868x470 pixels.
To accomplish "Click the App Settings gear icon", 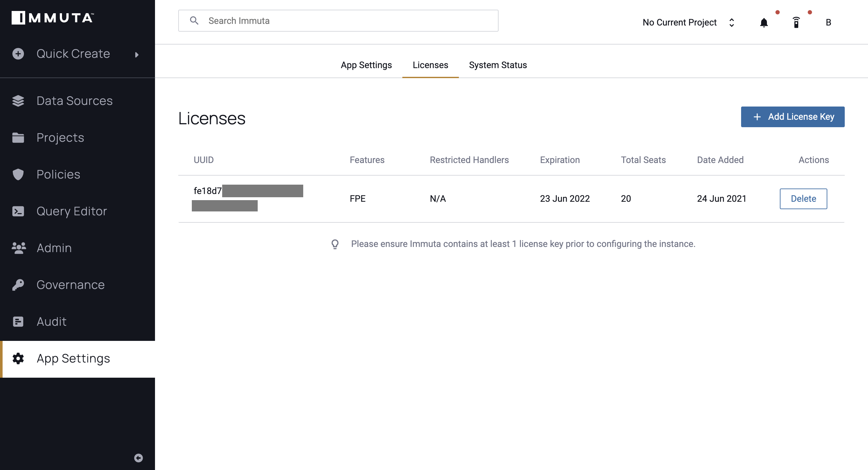I will (18, 358).
